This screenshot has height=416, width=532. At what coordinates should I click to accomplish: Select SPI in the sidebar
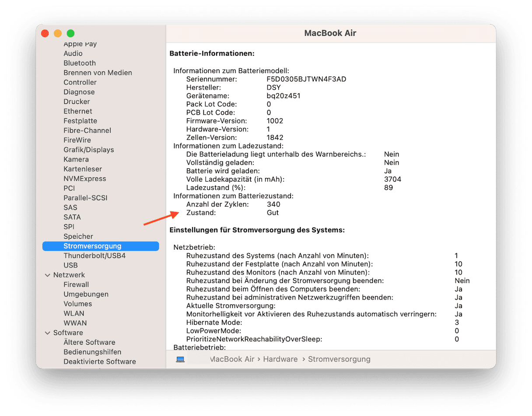(69, 227)
